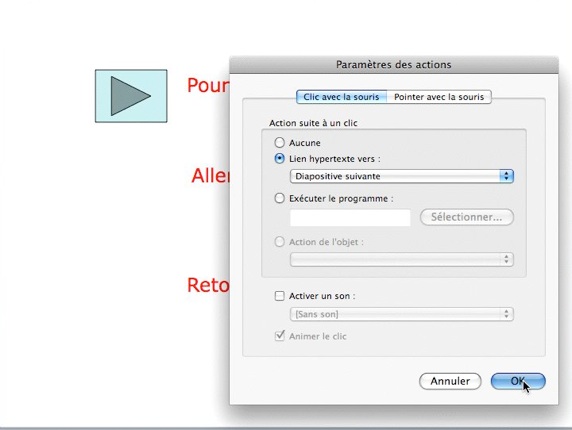572x430 pixels.
Task: Expand the [Sans son] sound dropdown
Action: 402,314
